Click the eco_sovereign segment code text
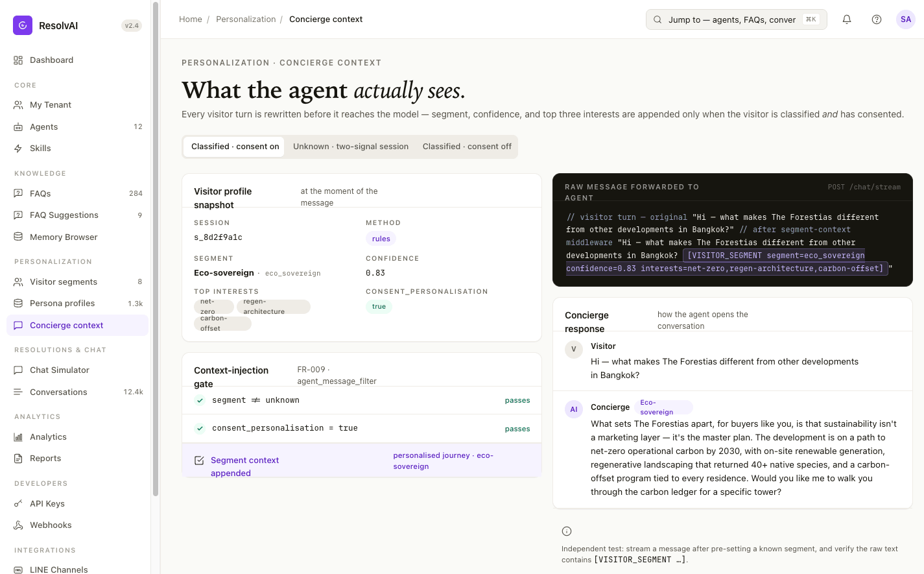924x574 pixels. coord(293,274)
